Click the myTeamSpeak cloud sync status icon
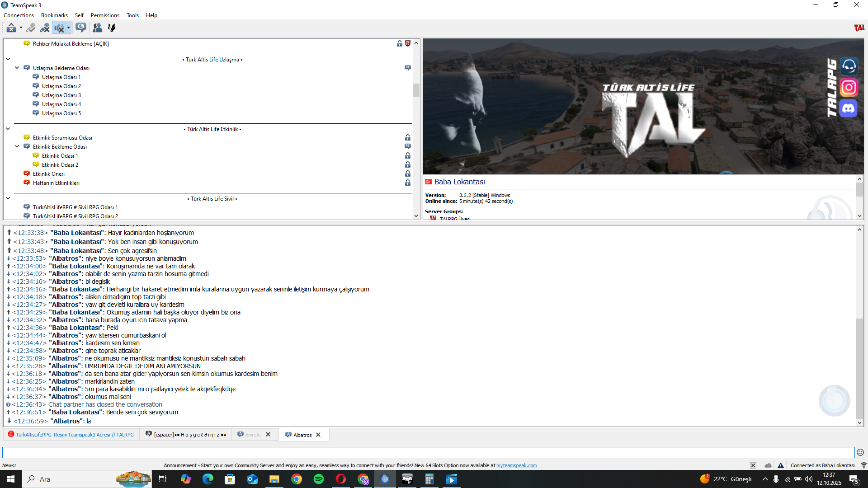The image size is (868, 488). point(768,465)
